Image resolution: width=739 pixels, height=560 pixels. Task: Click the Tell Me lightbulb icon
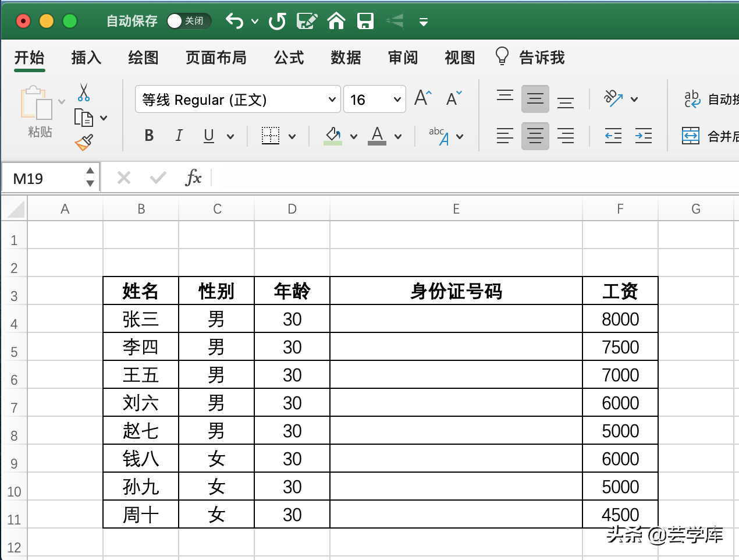pos(502,56)
